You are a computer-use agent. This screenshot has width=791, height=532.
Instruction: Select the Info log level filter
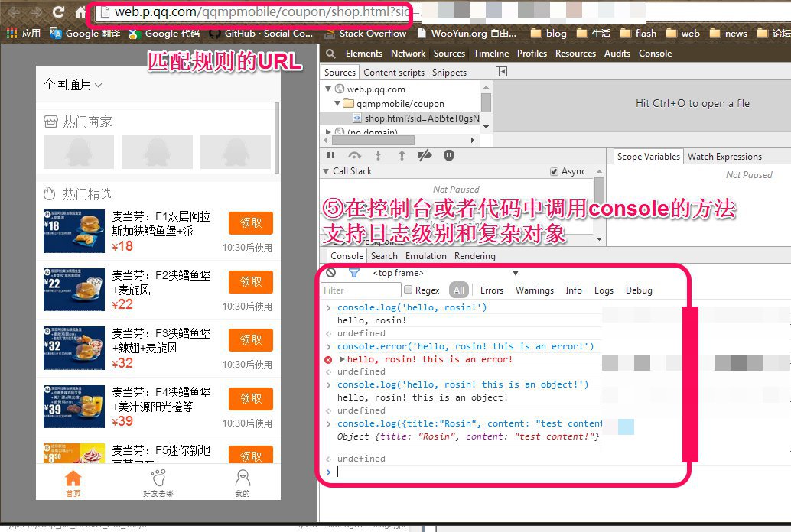click(x=574, y=290)
